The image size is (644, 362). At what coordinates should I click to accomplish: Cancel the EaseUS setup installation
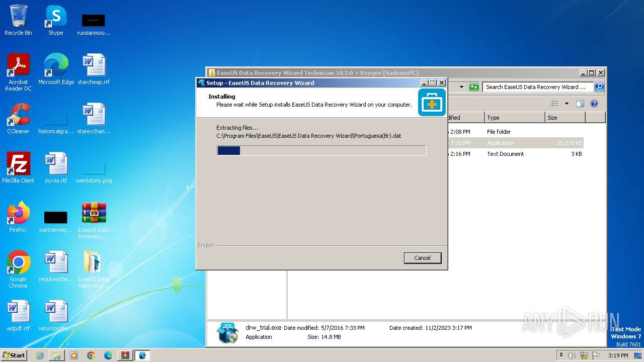pyautogui.click(x=422, y=258)
